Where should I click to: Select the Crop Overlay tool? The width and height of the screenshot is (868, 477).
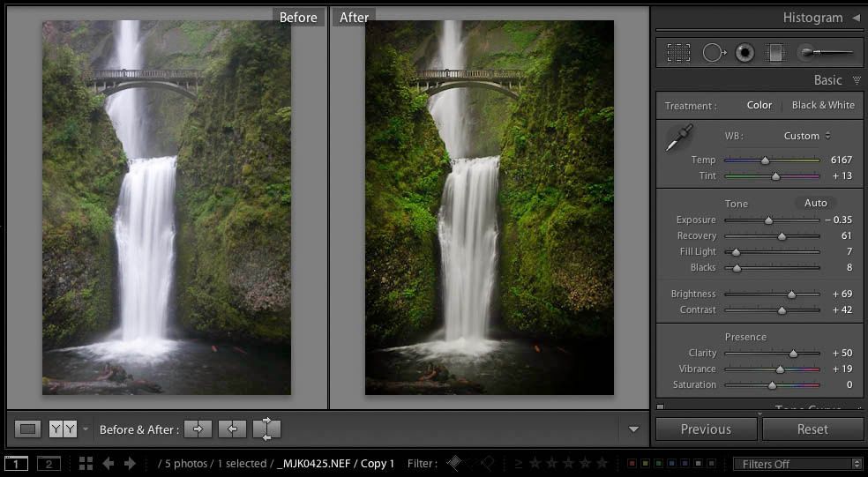pos(678,53)
